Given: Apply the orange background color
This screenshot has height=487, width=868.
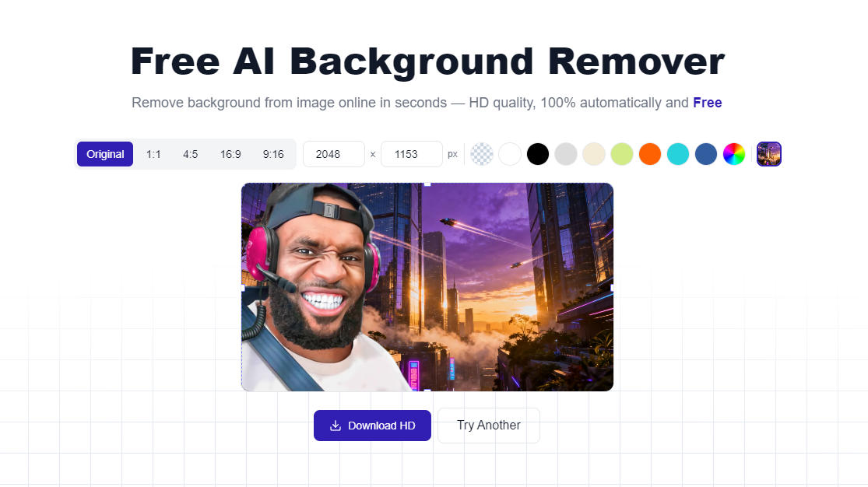Looking at the screenshot, I should point(650,154).
